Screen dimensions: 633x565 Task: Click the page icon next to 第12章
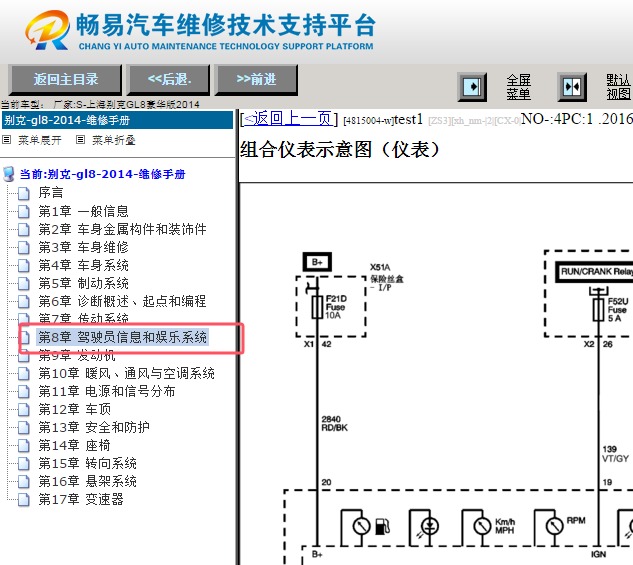tap(24, 410)
